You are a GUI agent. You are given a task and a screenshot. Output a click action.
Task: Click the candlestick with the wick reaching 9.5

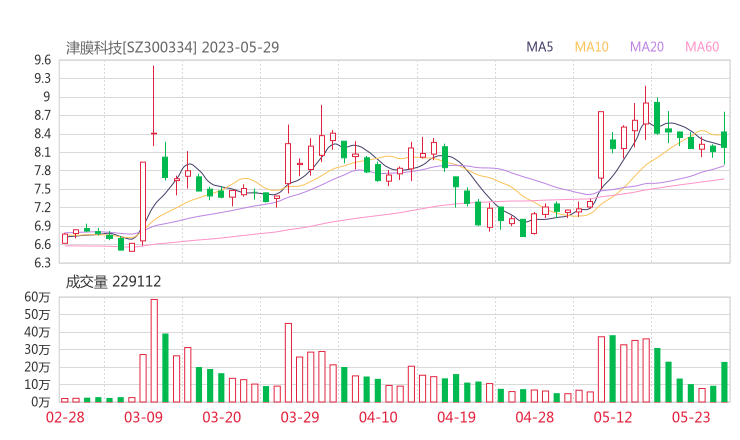tap(154, 106)
